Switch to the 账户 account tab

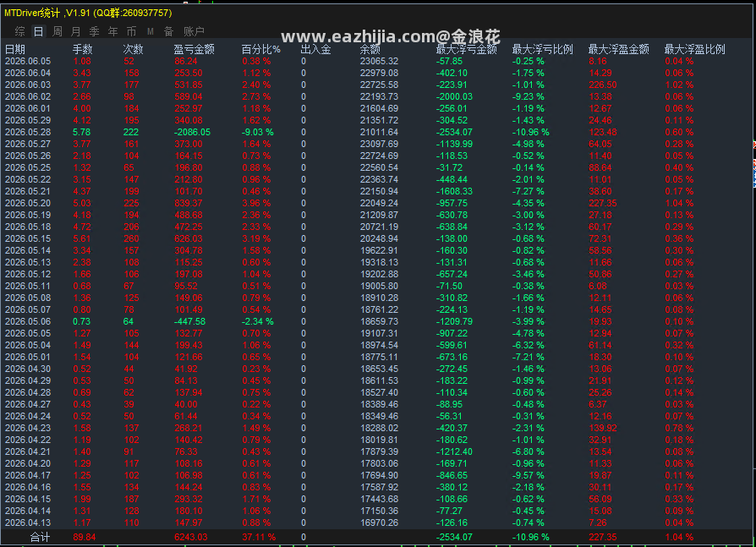pos(194,32)
